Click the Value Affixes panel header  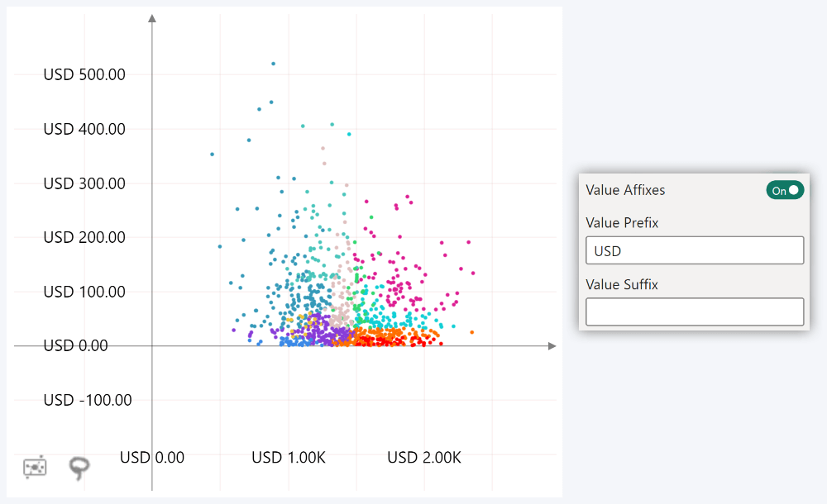click(x=625, y=190)
